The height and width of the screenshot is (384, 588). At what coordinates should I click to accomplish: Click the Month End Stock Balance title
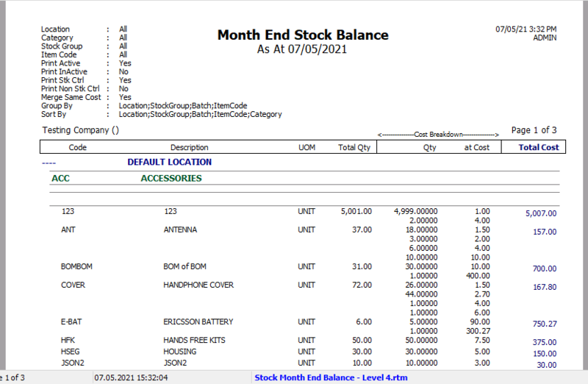(x=303, y=35)
